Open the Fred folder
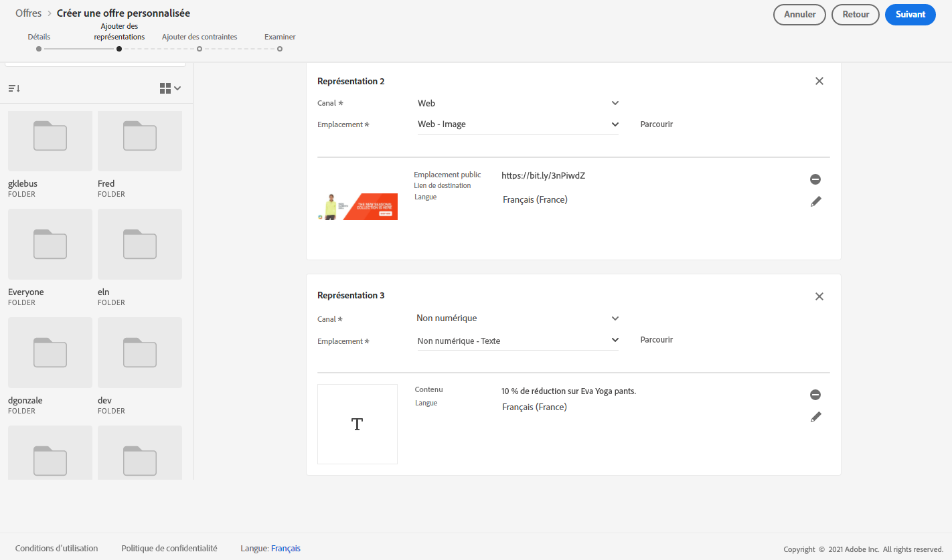This screenshot has width=952, height=560. pyautogui.click(x=140, y=141)
